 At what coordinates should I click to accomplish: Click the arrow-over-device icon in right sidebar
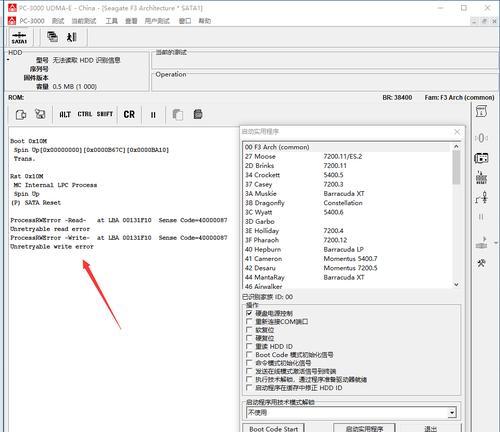(482, 242)
